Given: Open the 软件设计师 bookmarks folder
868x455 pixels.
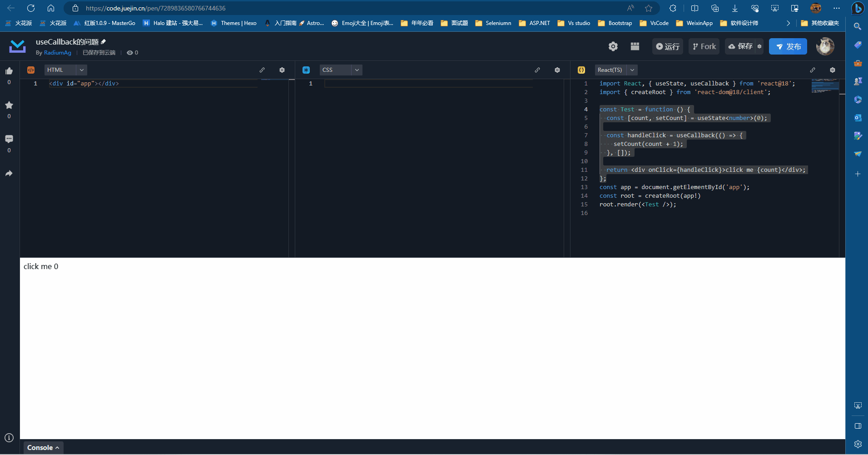Looking at the screenshot, I should (739, 23).
